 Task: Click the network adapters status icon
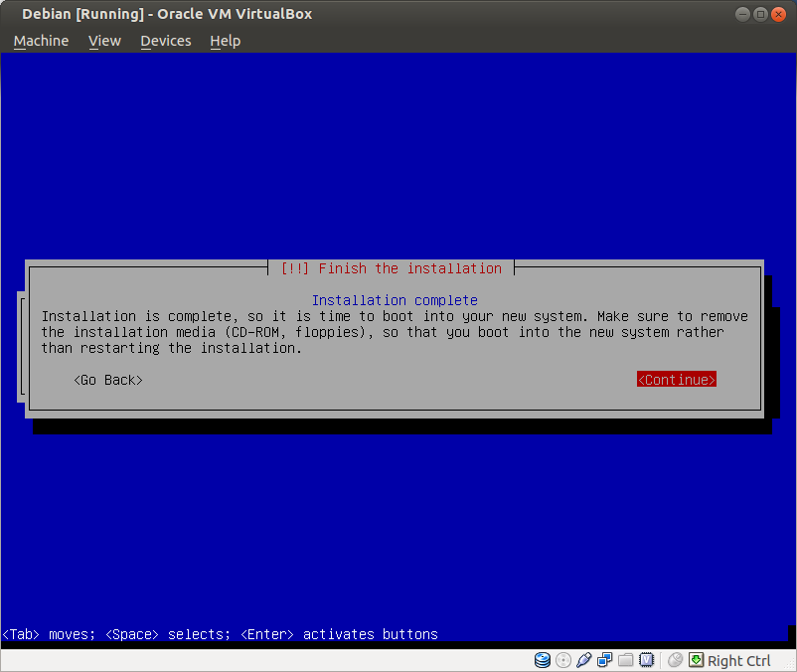(605, 660)
